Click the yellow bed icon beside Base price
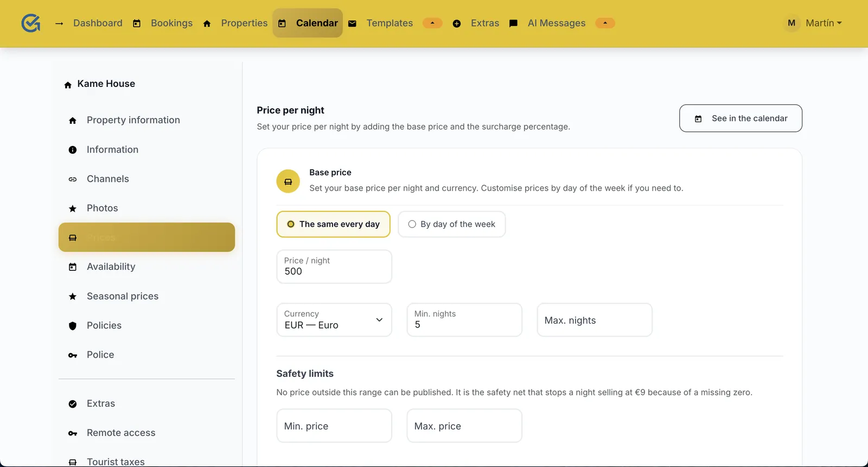This screenshot has height=467, width=868. (288, 181)
